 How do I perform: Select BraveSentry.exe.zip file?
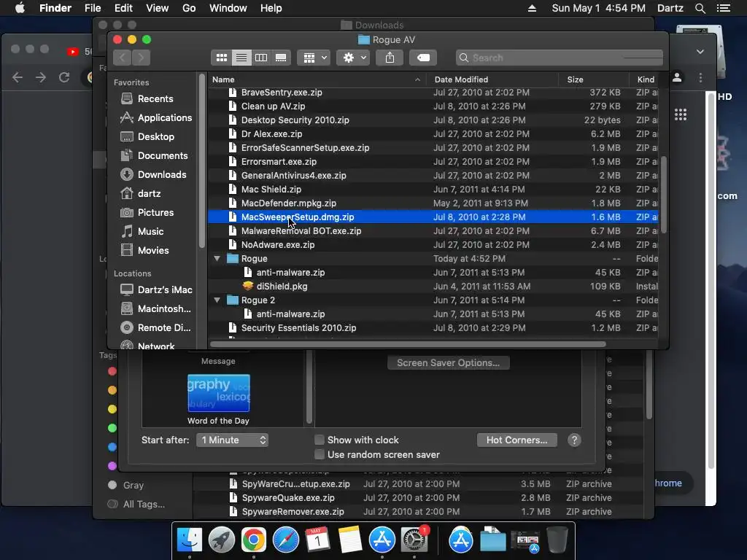(433, 93)
